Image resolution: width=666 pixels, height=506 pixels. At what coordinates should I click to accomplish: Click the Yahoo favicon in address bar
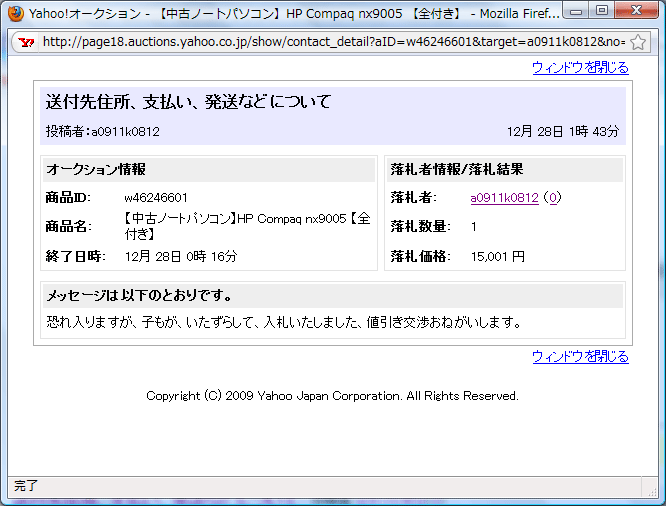point(26,42)
